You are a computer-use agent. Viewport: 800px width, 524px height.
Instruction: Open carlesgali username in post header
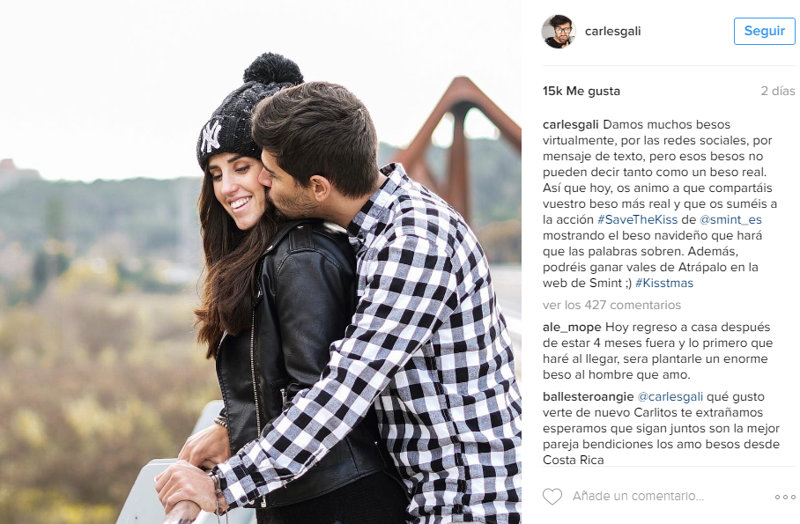pyautogui.click(x=613, y=31)
